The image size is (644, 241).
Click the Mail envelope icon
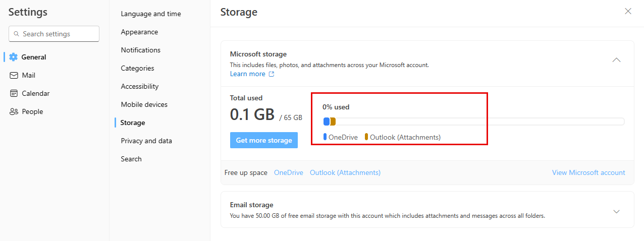pyautogui.click(x=14, y=75)
